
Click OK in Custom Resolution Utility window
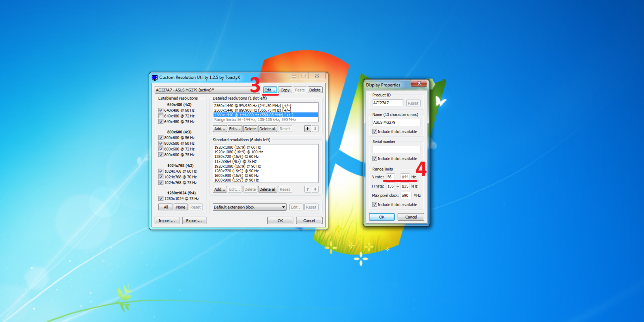point(280,221)
